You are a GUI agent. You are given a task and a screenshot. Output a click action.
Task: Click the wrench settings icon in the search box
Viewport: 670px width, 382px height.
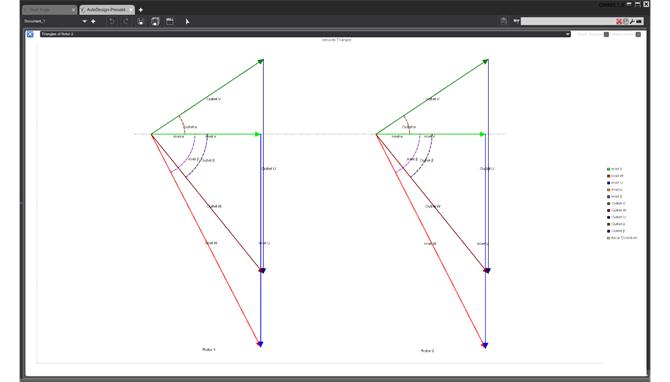632,21
